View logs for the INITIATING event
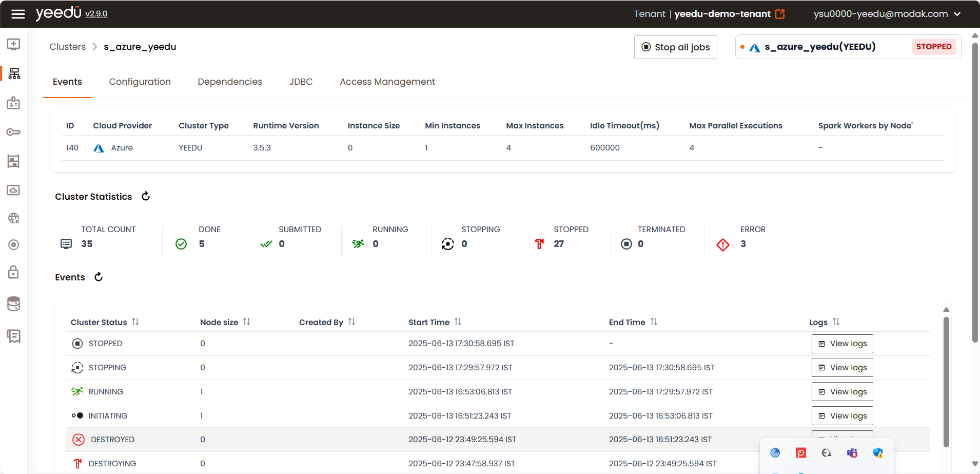This screenshot has width=980, height=474. 842,416
